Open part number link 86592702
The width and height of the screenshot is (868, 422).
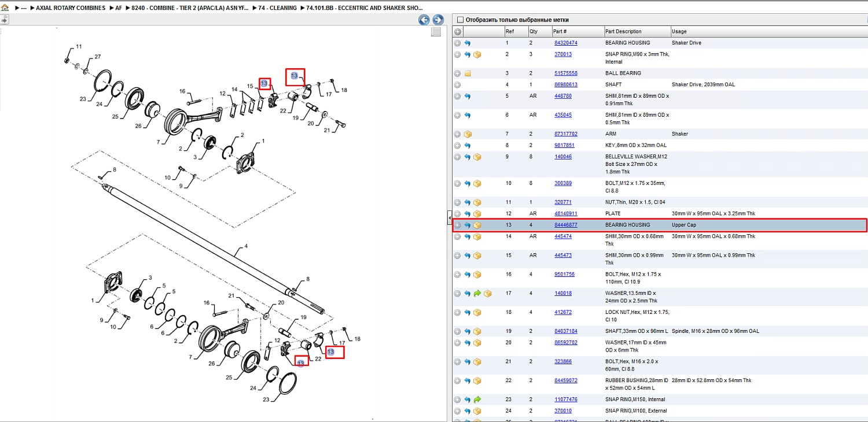(x=566, y=343)
